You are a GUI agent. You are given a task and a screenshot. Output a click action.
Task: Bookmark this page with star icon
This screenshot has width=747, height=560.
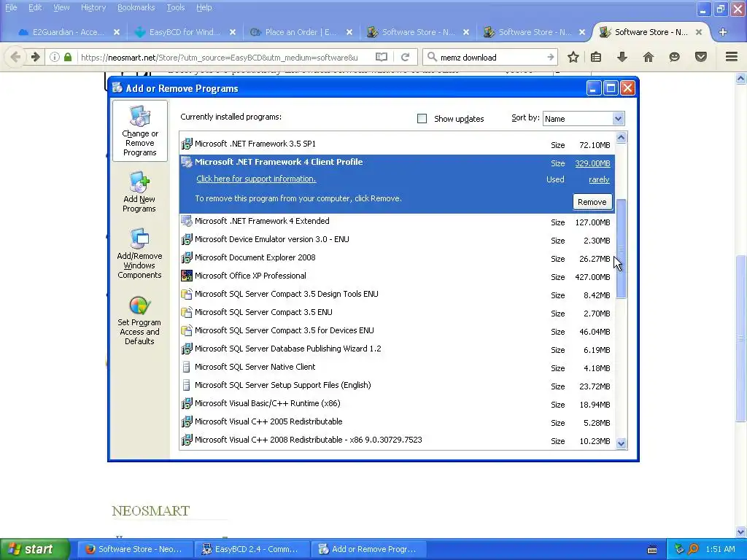pos(573,57)
